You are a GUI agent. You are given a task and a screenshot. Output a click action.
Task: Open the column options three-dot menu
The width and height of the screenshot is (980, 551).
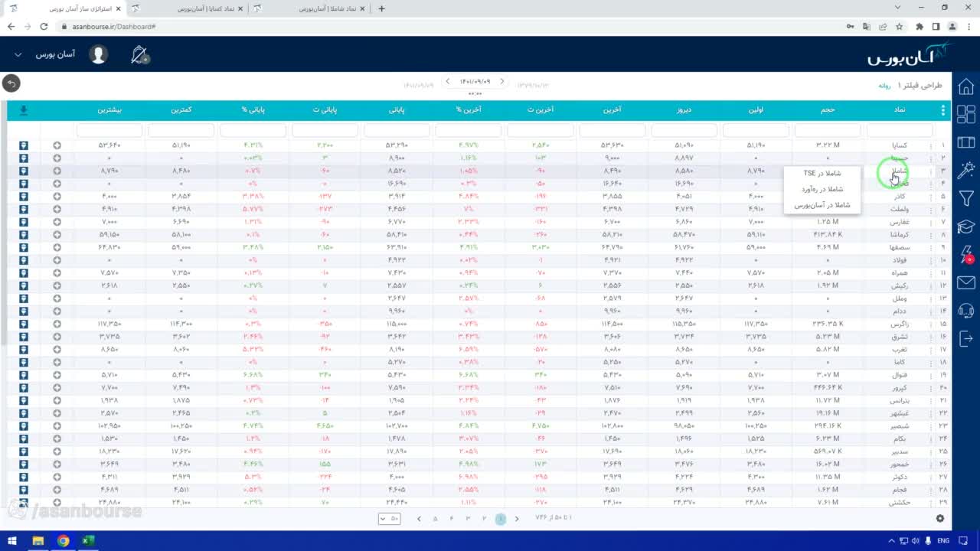click(942, 110)
